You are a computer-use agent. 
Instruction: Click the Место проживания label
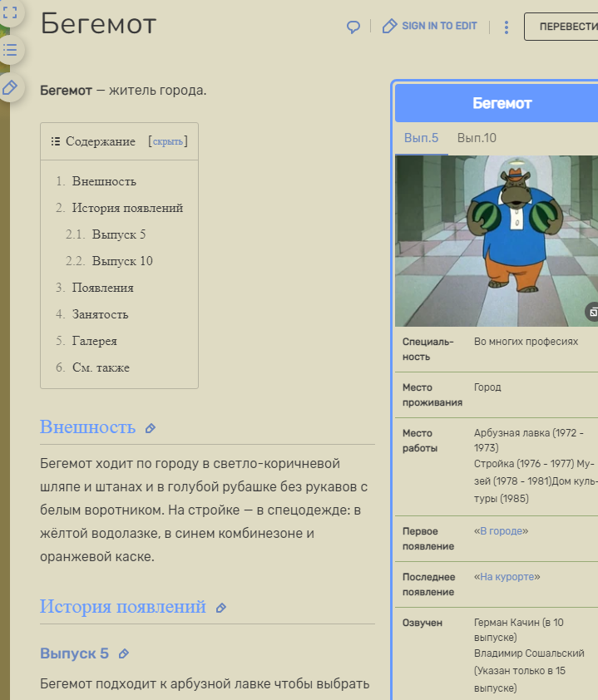(x=432, y=395)
